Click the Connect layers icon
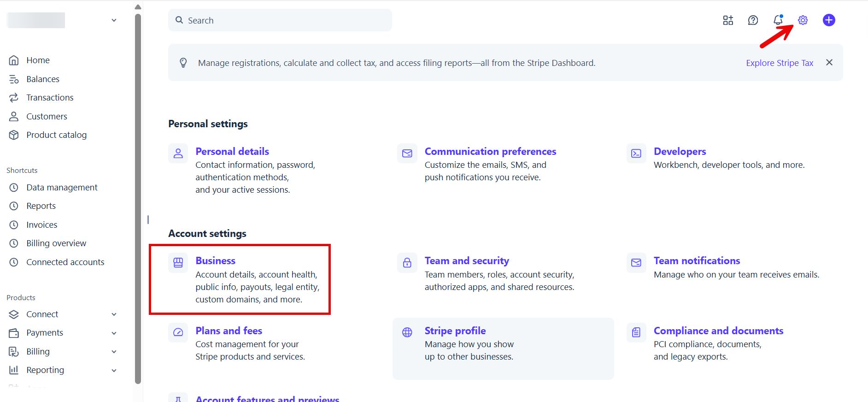The height and width of the screenshot is (402, 868). 14,314
